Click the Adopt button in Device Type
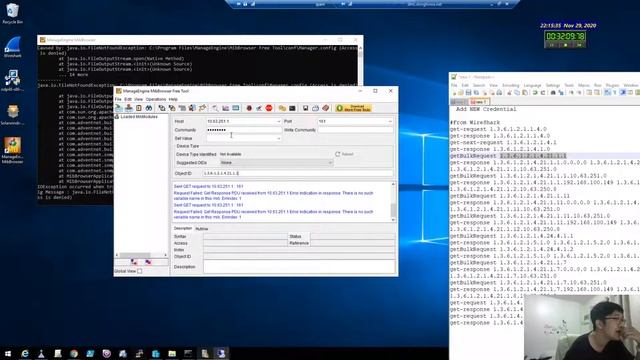 pos(344,154)
